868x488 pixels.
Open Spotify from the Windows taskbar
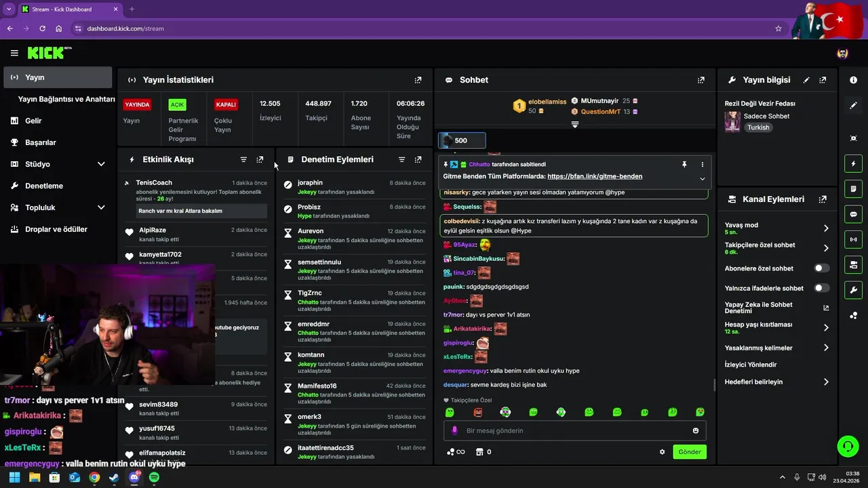click(154, 477)
